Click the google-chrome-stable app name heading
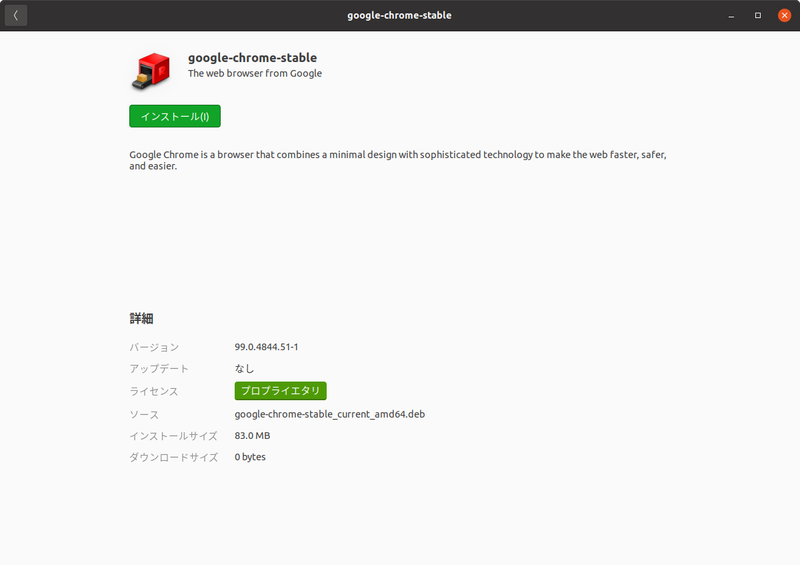This screenshot has width=800, height=565. point(253,58)
